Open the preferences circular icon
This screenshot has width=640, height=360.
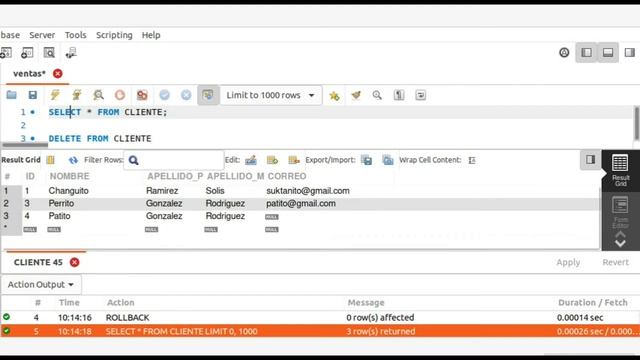pos(564,53)
